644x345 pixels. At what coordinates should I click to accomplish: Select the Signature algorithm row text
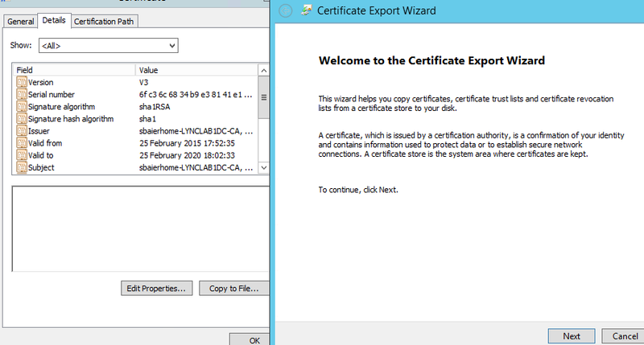62,107
